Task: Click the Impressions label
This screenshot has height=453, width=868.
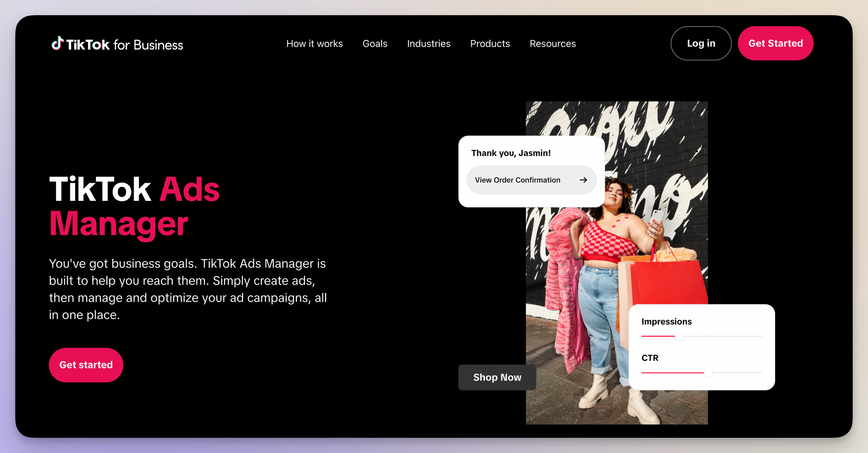Action: point(667,322)
